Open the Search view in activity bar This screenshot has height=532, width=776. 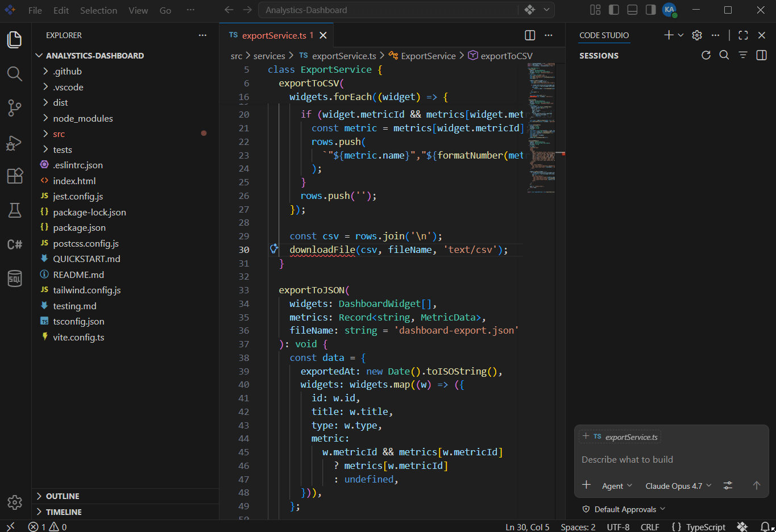click(x=15, y=74)
